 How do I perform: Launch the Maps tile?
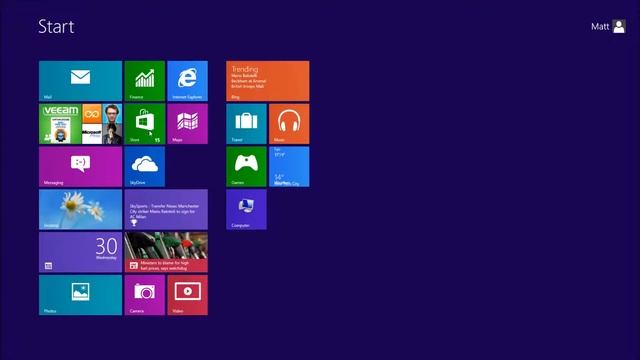(x=187, y=124)
